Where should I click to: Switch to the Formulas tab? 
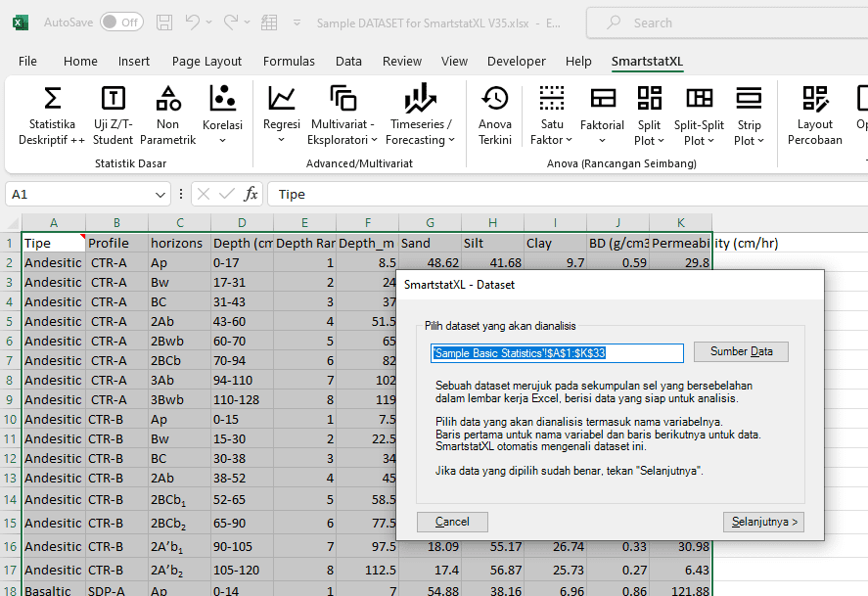pyautogui.click(x=289, y=61)
